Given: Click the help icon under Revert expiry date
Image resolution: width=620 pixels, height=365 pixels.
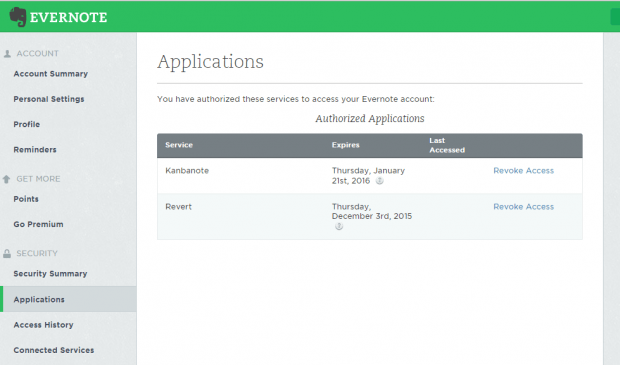Looking at the screenshot, I should point(339,227).
